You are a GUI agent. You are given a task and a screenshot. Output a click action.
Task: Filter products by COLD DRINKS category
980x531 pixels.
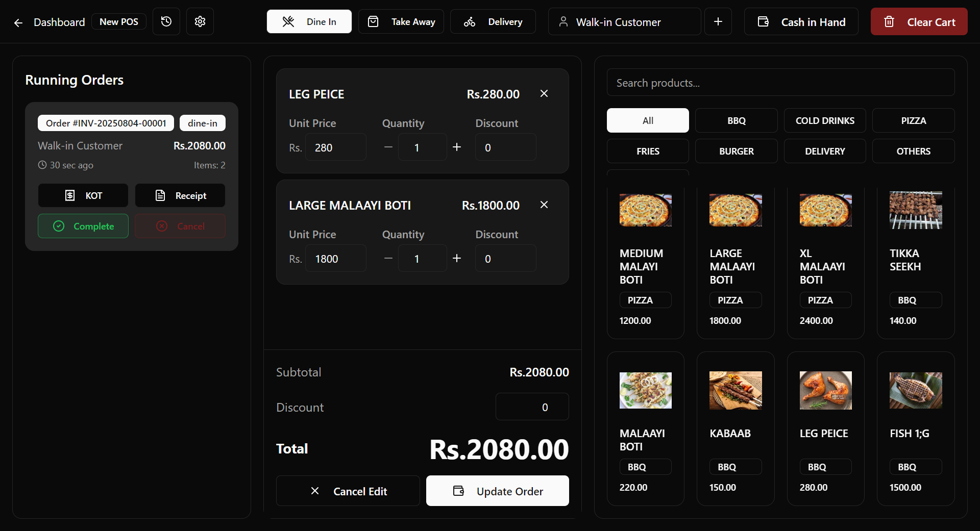pos(825,120)
